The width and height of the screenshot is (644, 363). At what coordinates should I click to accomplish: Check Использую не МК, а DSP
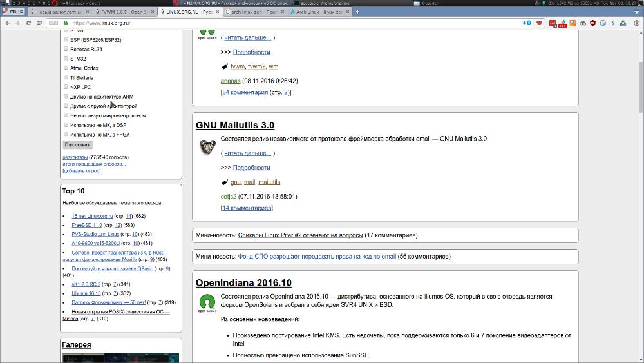tap(66, 124)
